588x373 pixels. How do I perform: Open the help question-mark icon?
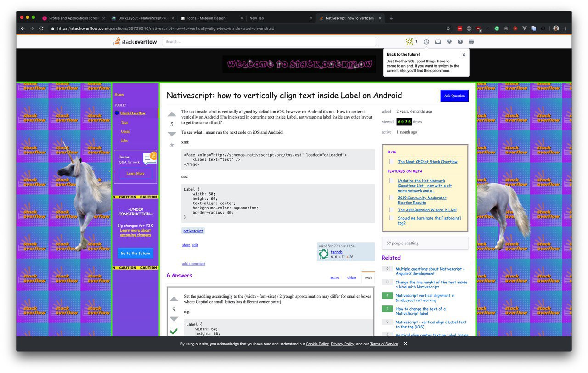(x=460, y=42)
